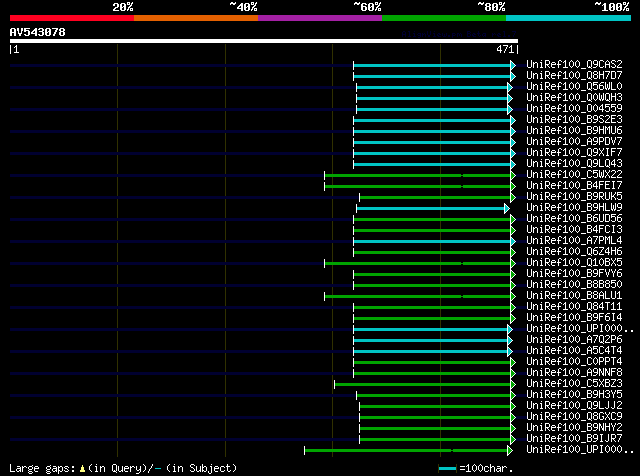Select the UniRef100_A9NNF8 label
Screen dimensions: 640x476
574,373
